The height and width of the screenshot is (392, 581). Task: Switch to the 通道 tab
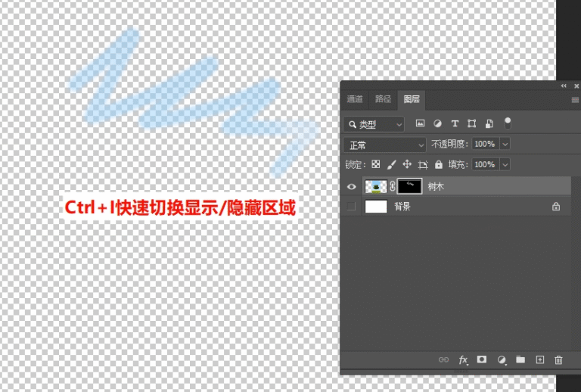tap(355, 99)
